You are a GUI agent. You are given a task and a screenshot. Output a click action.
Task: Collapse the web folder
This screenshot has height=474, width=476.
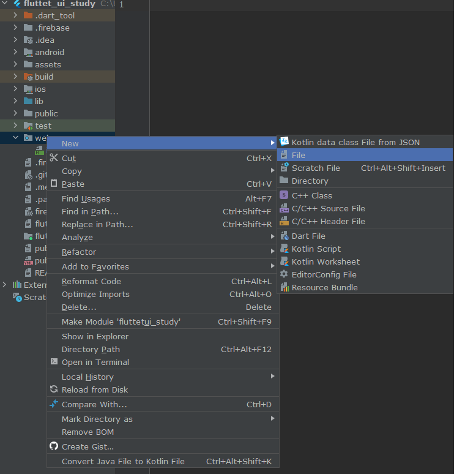click(x=15, y=138)
